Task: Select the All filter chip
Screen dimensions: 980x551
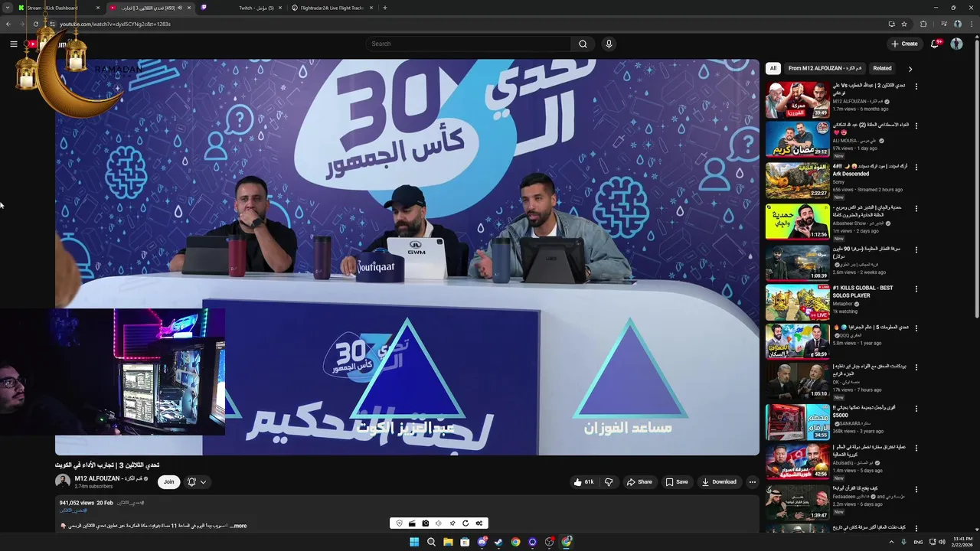Action: tap(773, 68)
